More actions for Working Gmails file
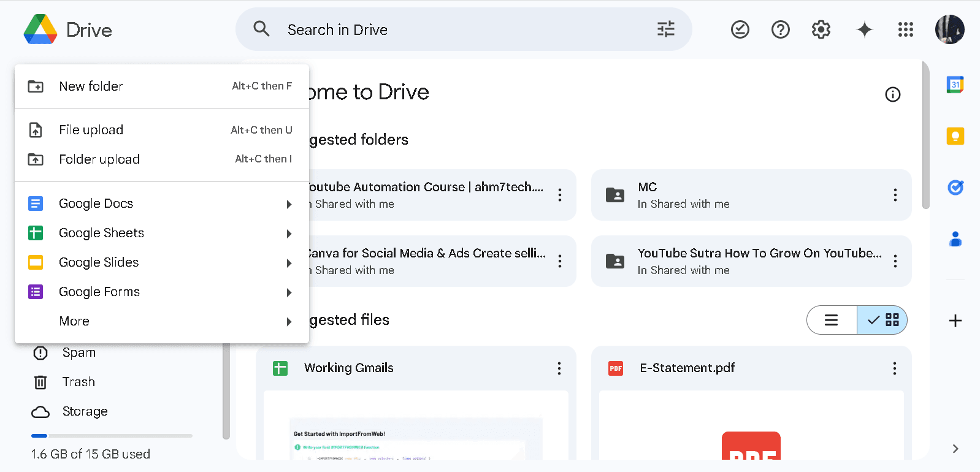Screen dimensions: 980x472 pyautogui.click(x=559, y=368)
